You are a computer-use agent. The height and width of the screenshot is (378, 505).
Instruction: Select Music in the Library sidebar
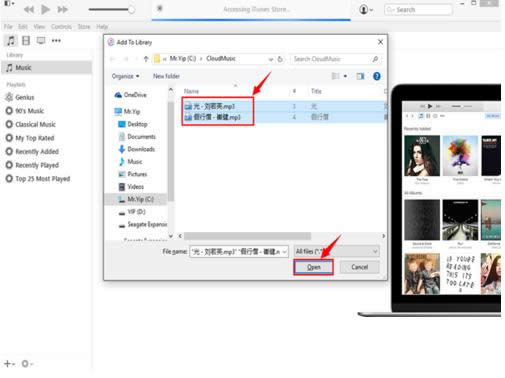47,68
